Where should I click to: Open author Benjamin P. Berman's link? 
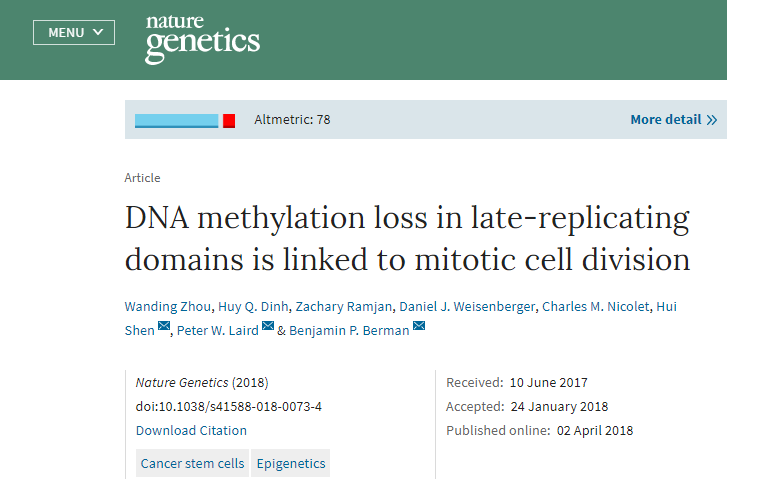(349, 331)
